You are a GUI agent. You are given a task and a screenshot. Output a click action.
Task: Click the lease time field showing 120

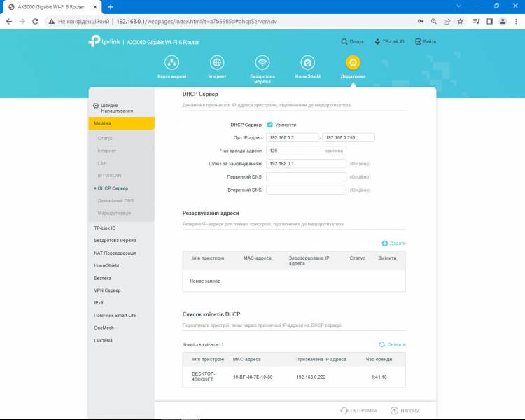coord(306,150)
